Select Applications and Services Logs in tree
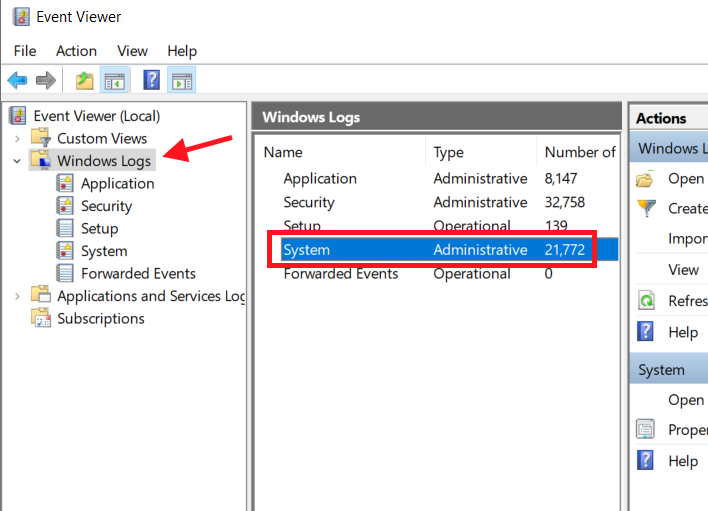This screenshot has width=708, height=511. (x=151, y=296)
